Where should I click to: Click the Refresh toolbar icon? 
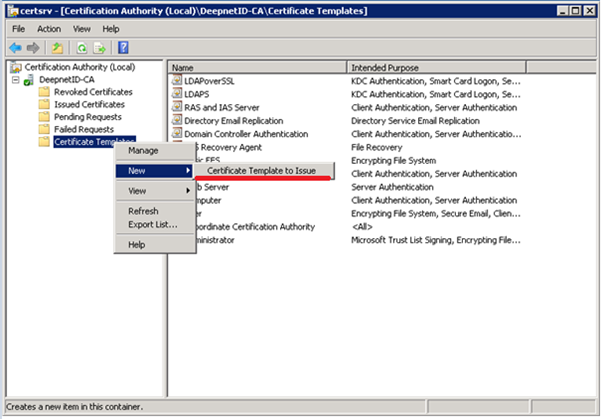[84, 46]
